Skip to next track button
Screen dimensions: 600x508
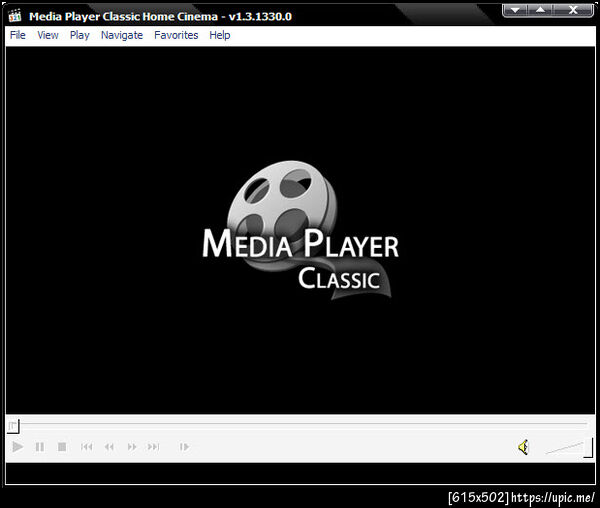point(153,446)
